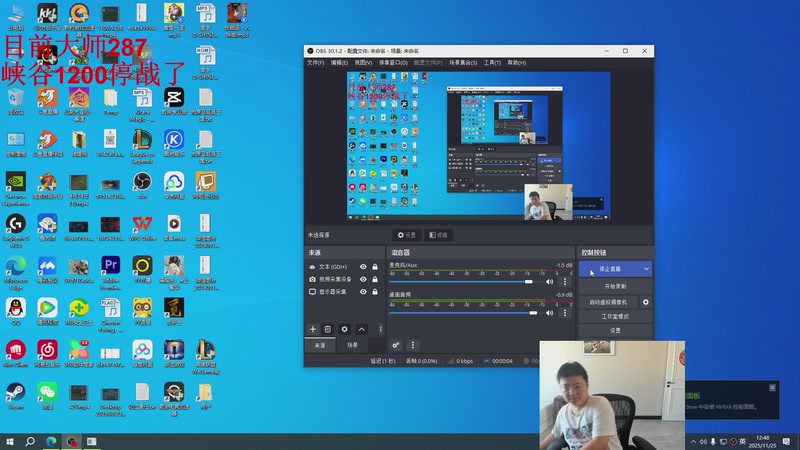Click the 工作室模式 button
The height and width of the screenshot is (450, 800).
click(615, 316)
